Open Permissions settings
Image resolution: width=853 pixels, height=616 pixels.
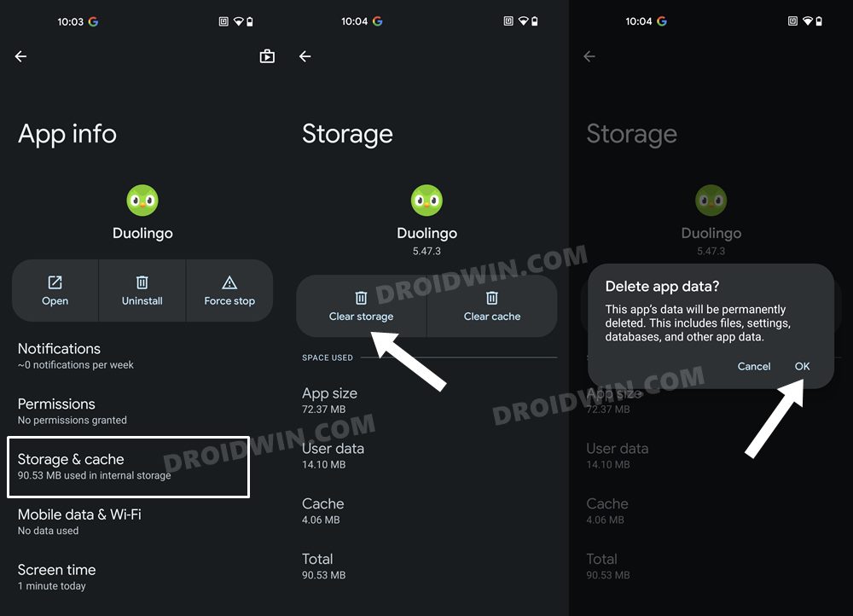click(142, 411)
